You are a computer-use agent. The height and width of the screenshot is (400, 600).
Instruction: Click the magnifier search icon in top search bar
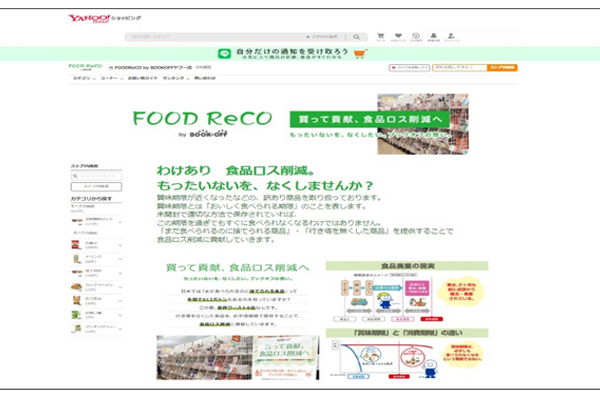tap(356, 37)
